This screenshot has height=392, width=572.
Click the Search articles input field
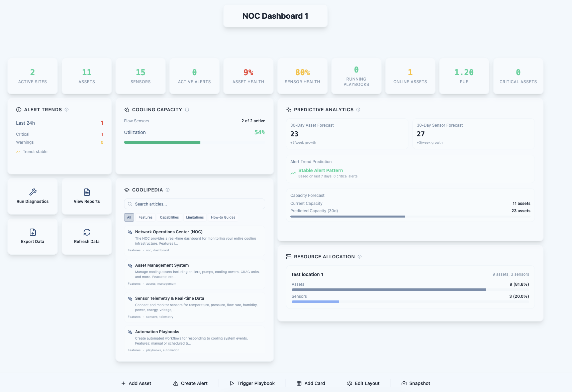[195, 204]
